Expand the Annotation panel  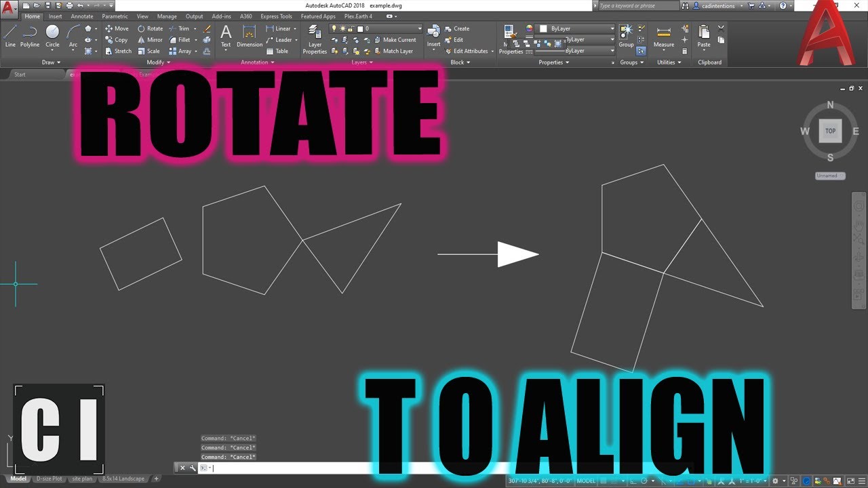click(x=257, y=62)
